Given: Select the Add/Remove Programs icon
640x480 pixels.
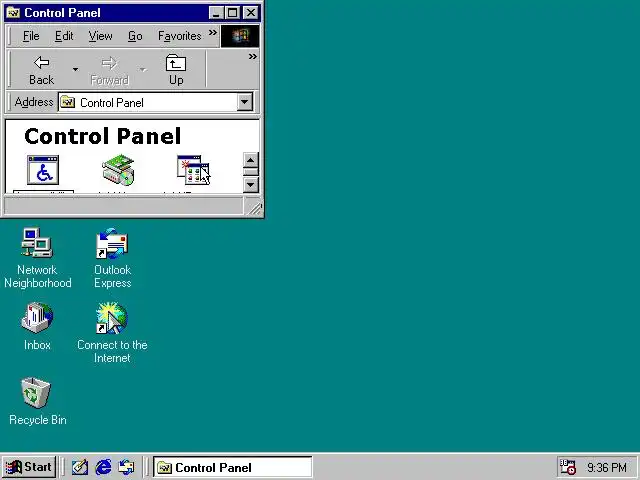Looking at the screenshot, I should tap(193, 170).
